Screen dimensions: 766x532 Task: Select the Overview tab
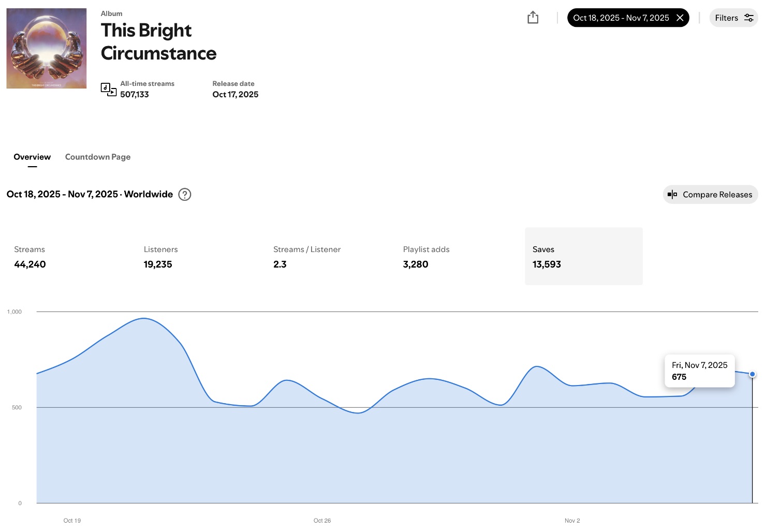point(32,157)
